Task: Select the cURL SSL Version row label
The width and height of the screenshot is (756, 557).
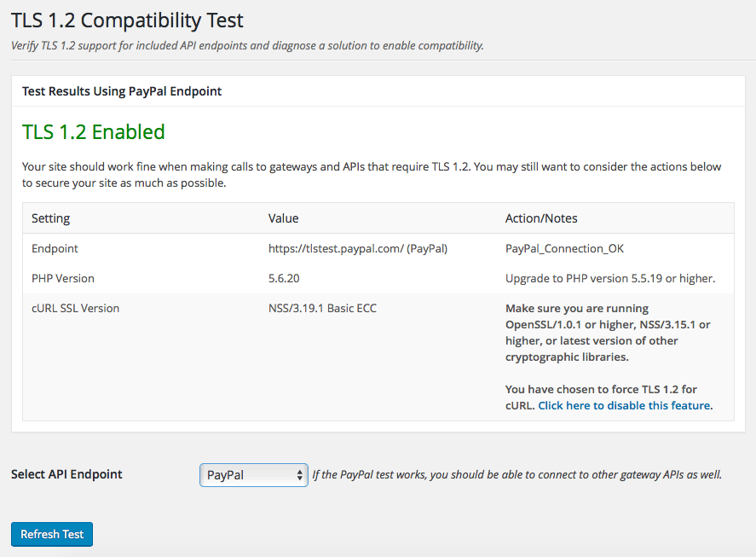Action: (x=75, y=309)
